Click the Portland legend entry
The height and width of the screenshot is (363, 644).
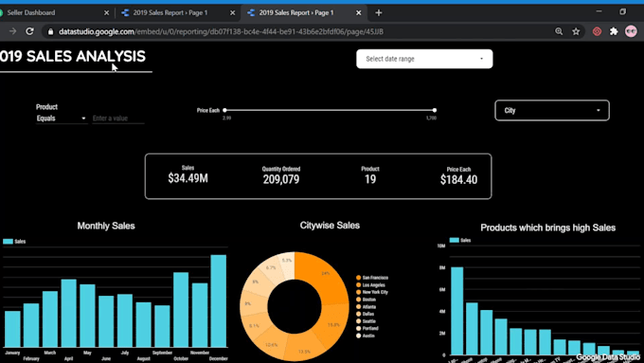(367, 329)
